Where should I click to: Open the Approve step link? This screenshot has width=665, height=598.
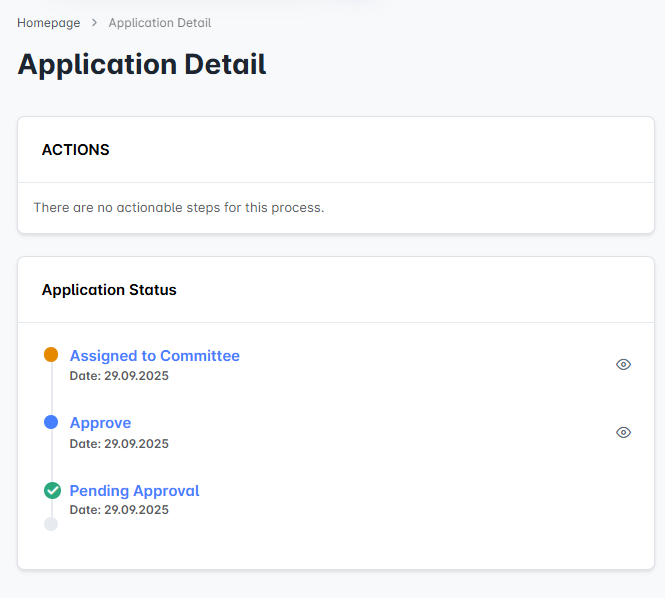click(100, 423)
